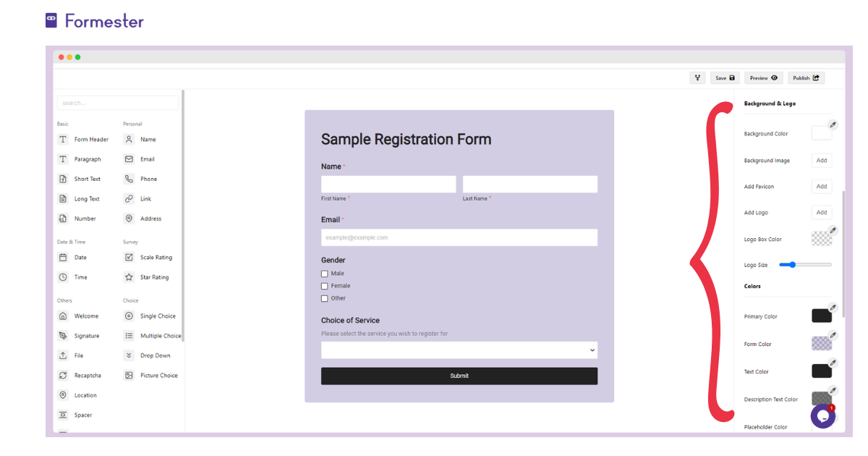Tick the Female gender checkbox
Image resolution: width=868 pixels, height=456 pixels.
pos(325,286)
